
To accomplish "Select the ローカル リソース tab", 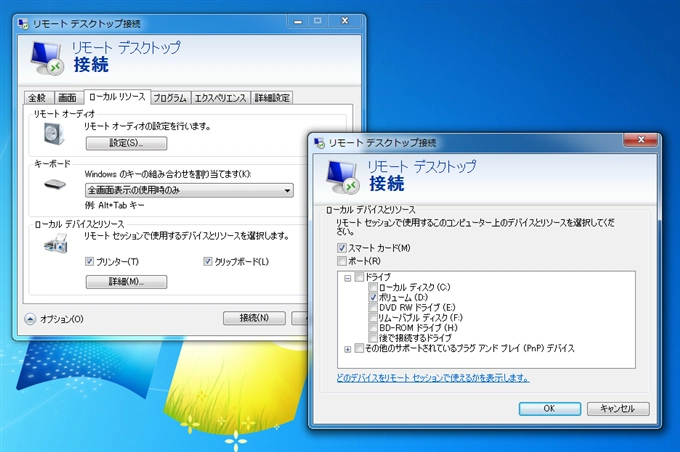I will 117,97.
